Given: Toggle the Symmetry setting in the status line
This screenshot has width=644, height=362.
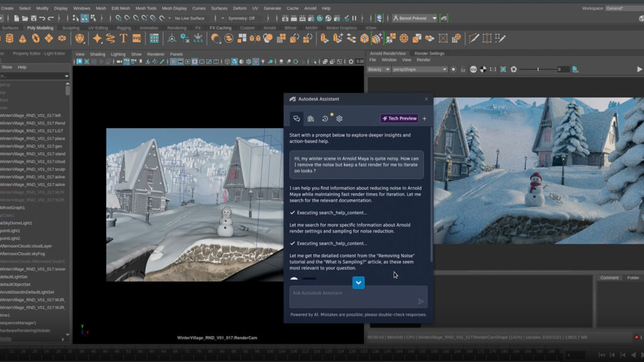Looking at the screenshot, I should (243, 18).
